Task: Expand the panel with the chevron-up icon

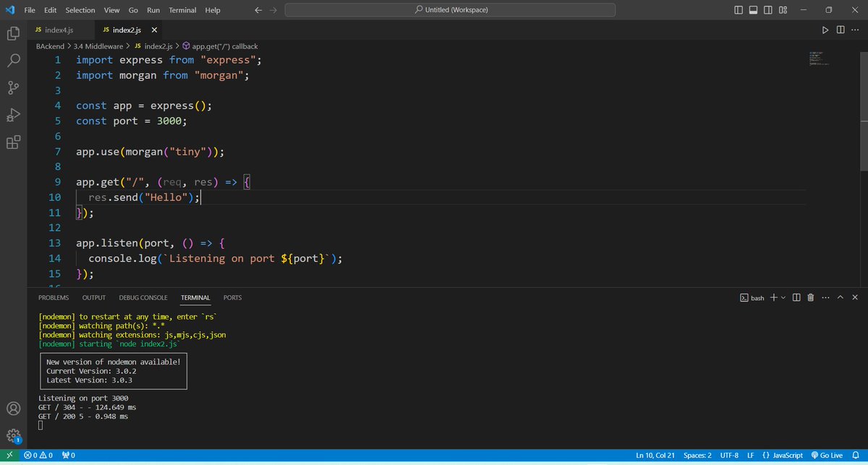Action: point(840,297)
